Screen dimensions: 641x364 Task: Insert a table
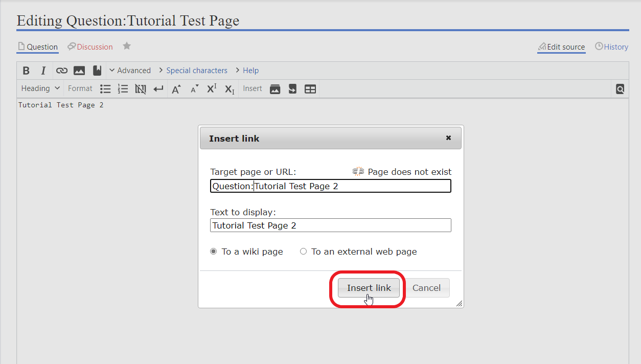[310, 89]
